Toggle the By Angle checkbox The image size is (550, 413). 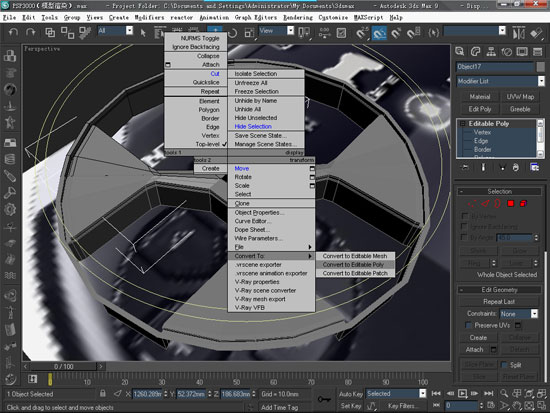pos(464,237)
